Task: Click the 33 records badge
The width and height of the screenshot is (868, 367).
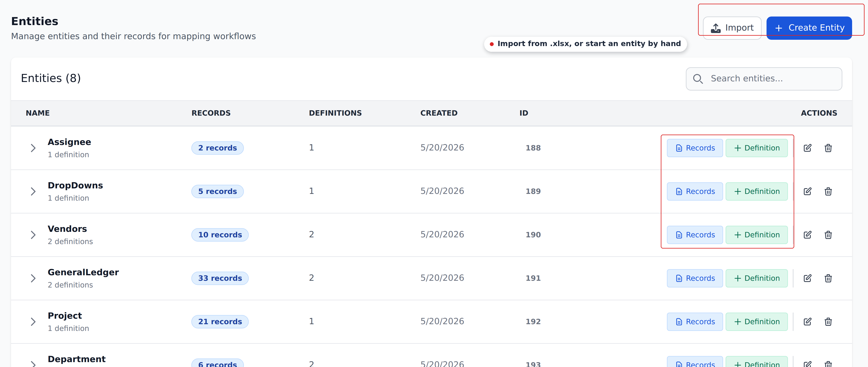Action: (220, 278)
